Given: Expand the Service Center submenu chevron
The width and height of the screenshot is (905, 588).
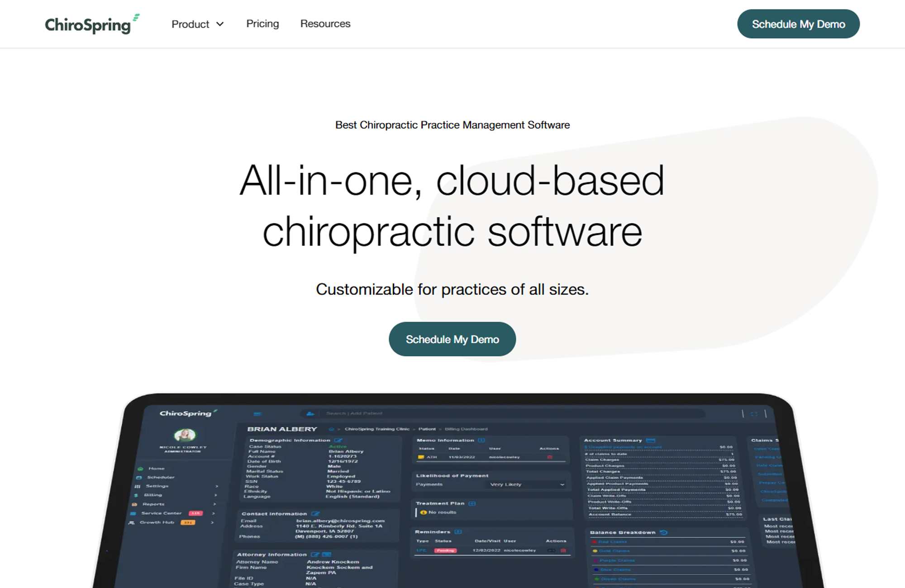Looking at the screenshot, I should coord(213,513).
